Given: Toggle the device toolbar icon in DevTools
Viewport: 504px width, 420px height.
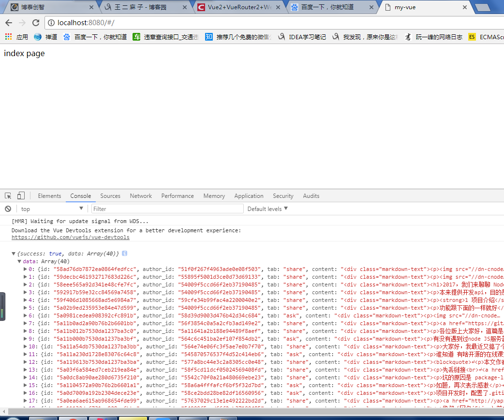Looking at the screenshot, I should pyautogui.click(x=21, y=196).
